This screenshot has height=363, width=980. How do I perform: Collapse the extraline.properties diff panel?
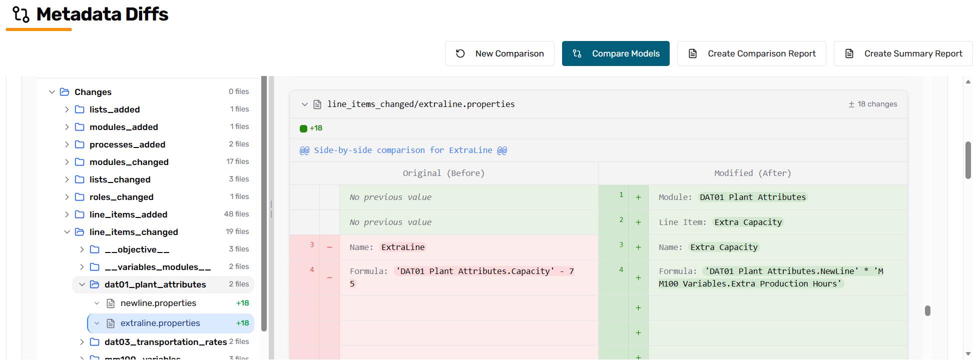(x=304, y=104)
